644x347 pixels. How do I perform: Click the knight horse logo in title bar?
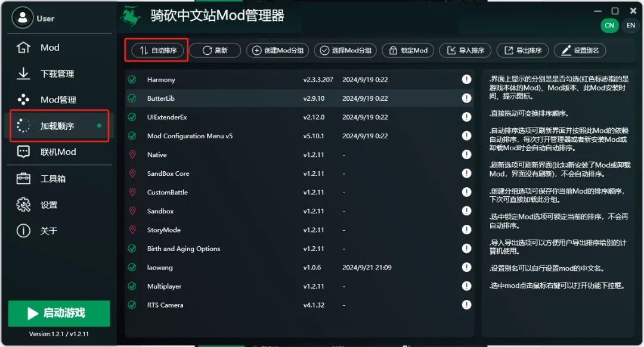pos(131,16)
